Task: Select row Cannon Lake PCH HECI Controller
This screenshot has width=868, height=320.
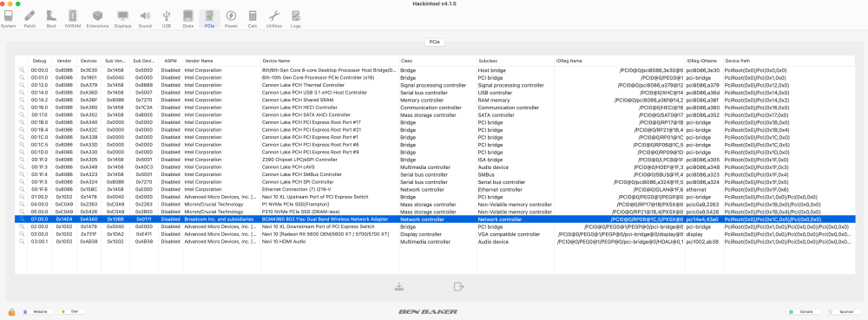Action: pos(436,108)
